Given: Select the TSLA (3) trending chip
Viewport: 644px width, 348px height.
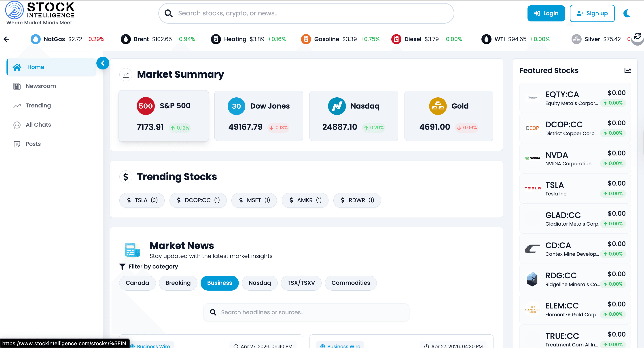Looking at the screenshot, I should [x=142, y=200].
